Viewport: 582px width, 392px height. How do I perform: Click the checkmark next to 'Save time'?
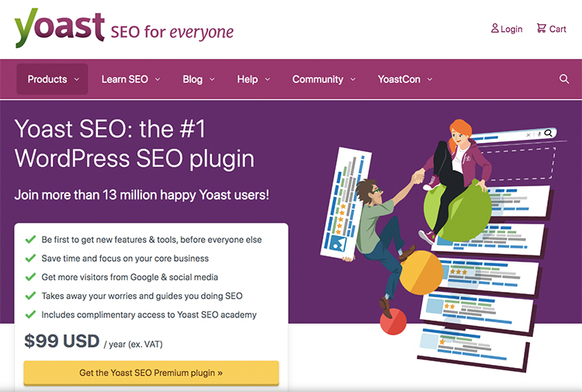tap(30, 258)
